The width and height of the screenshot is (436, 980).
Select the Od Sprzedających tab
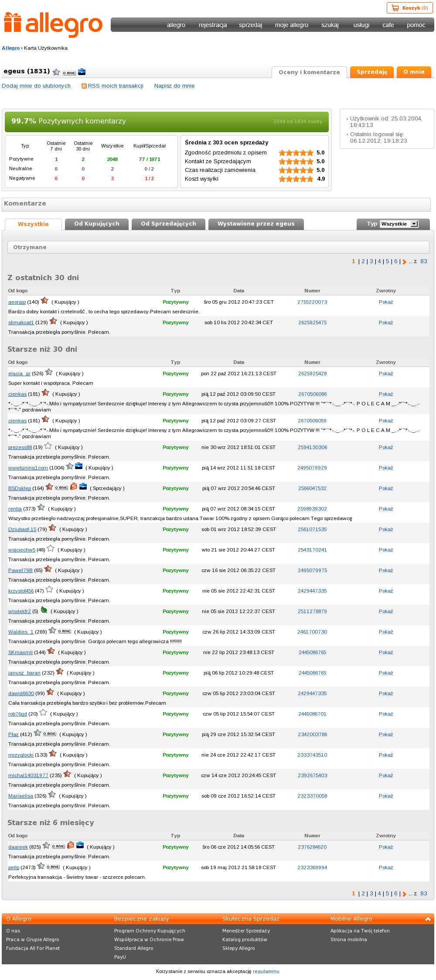168,224
